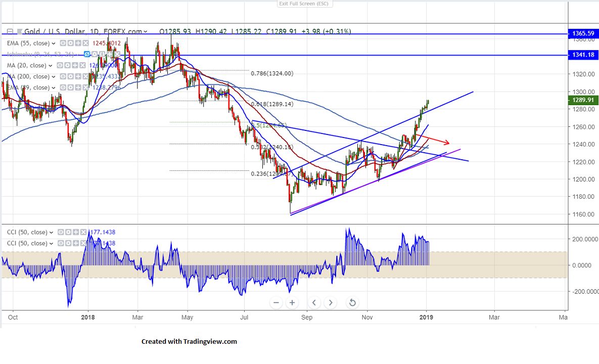Image resolution: width=599 pixels, height=364 pixels.
Task: Open settings for MA (20, close)
Action: click(x=67, y=65)
